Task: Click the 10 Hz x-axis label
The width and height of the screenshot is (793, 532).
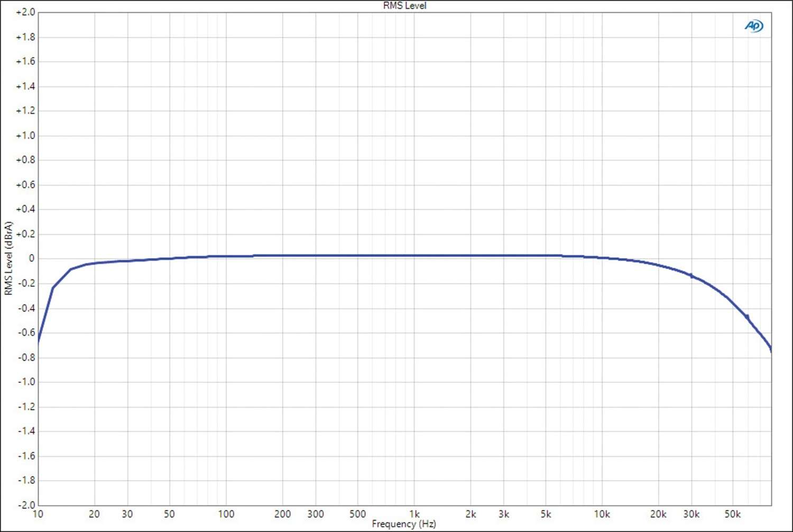Action: click(38, 514)
